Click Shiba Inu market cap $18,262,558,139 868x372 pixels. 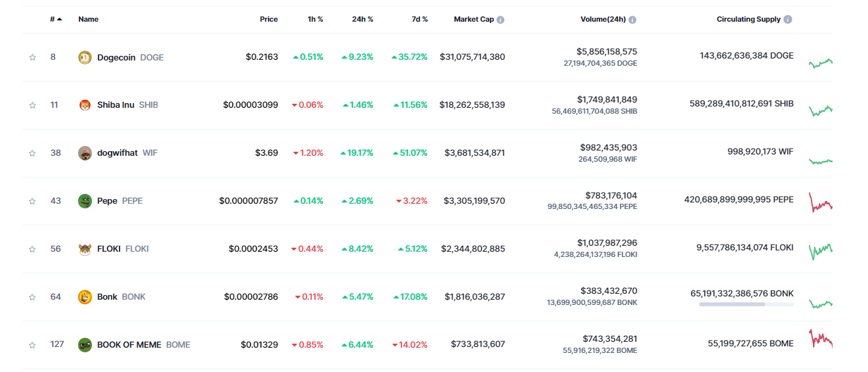(473, 105)
